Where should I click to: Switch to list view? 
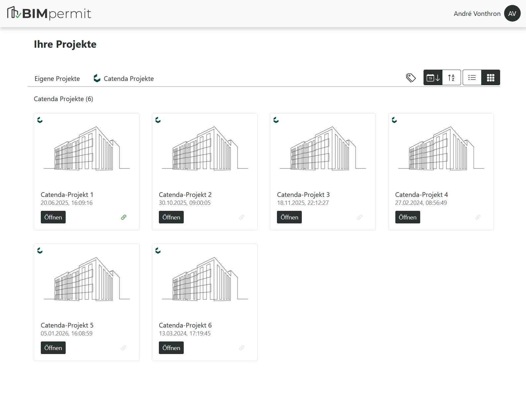[x=472, y=78]
